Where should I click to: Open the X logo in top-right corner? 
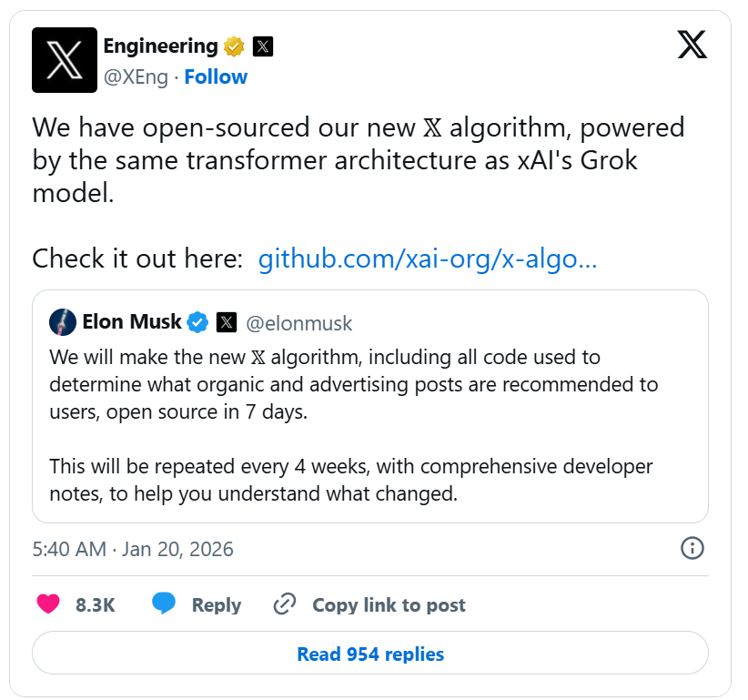[692, 45]
